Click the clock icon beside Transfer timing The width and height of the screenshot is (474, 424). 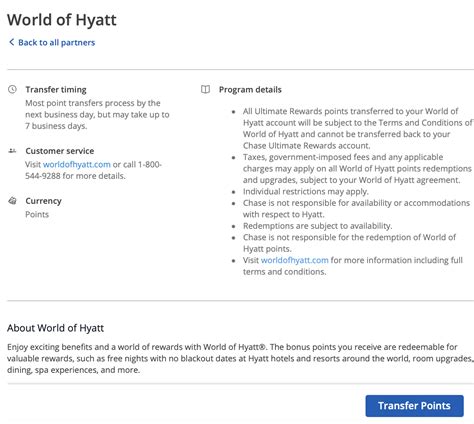click(x=12, y=89)
